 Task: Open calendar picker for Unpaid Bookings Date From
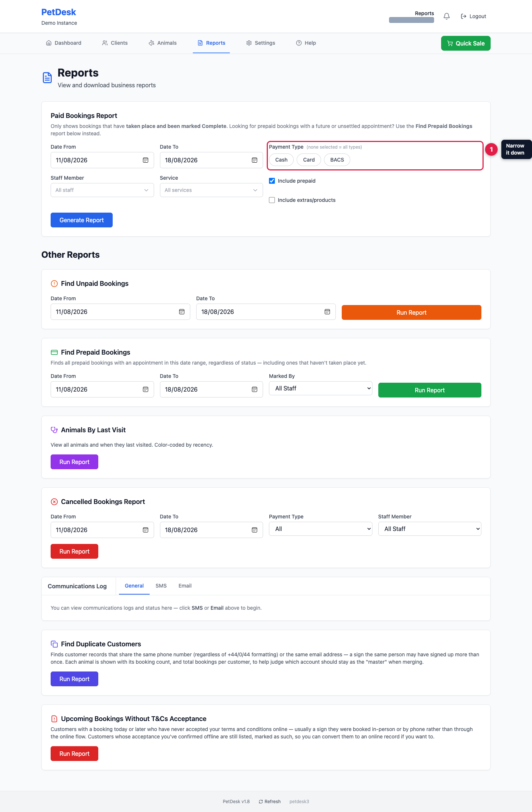[x=182, y=312]
